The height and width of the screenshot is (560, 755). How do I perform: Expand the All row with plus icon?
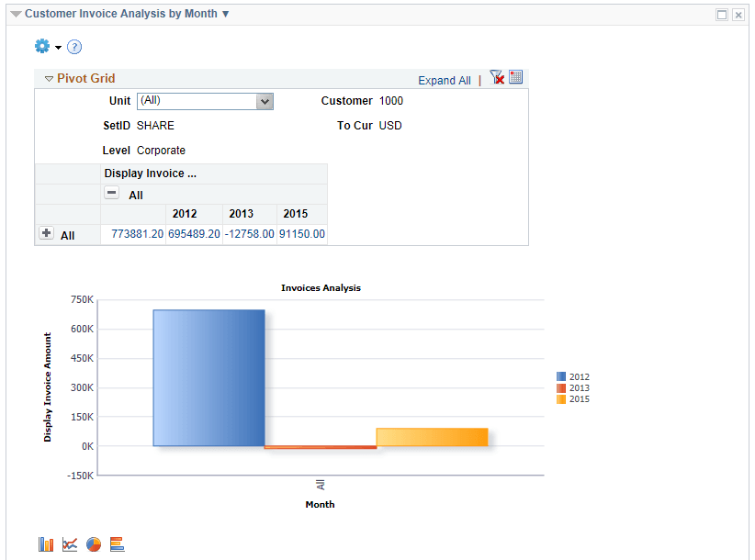46,233
